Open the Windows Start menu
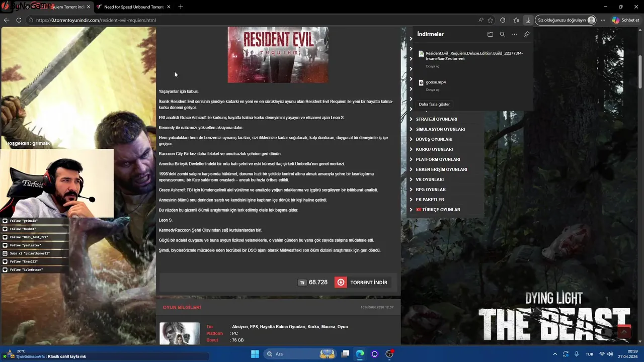 (255, 354)
